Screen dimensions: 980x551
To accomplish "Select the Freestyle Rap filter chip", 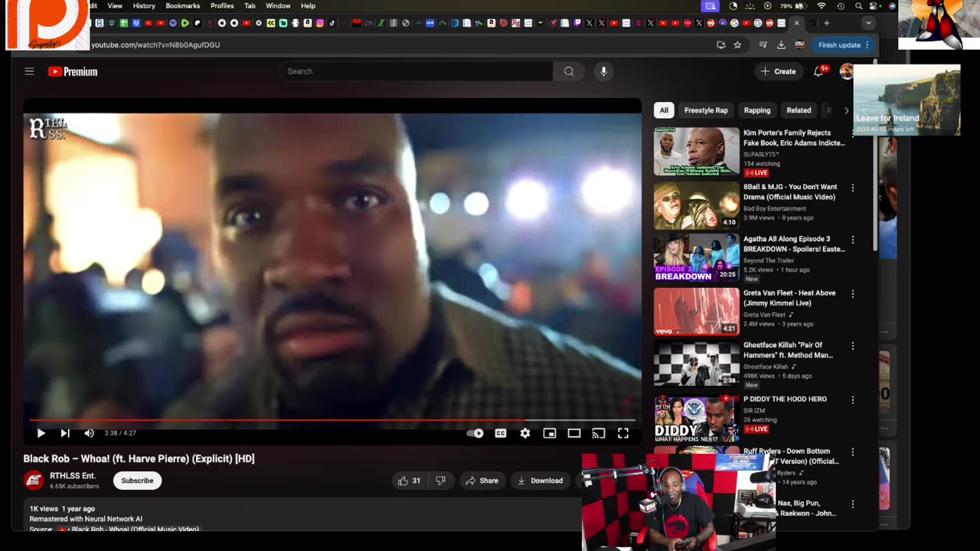I will 706,110.
